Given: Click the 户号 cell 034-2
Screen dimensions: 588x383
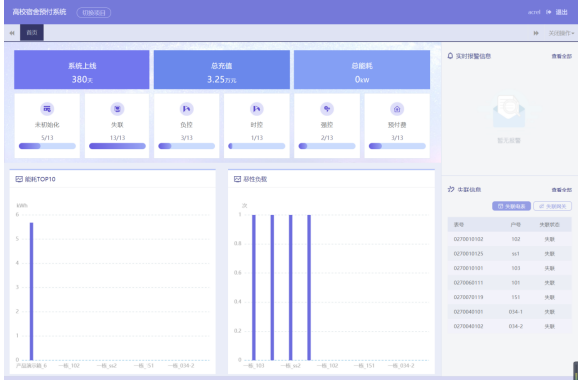Looking at the screenshot, I should coord(516,326).
